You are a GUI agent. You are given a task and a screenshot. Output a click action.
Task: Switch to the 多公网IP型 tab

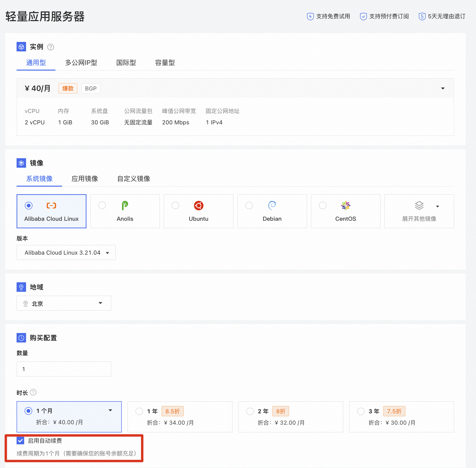point(81,63)
